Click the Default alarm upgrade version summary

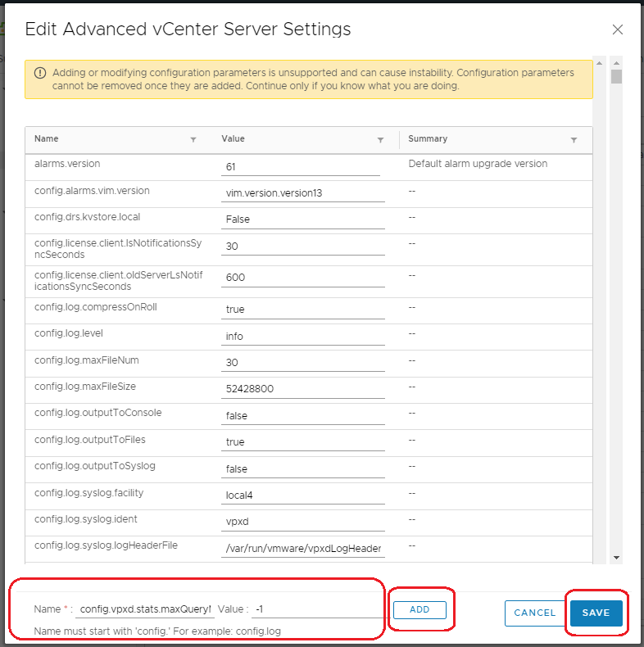click(x=478, y=164)
